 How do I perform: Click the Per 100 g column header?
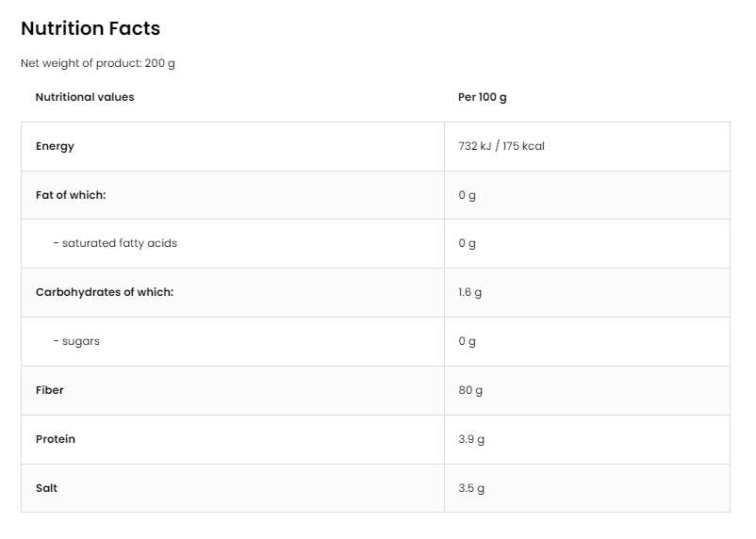[x=483, y=97]
